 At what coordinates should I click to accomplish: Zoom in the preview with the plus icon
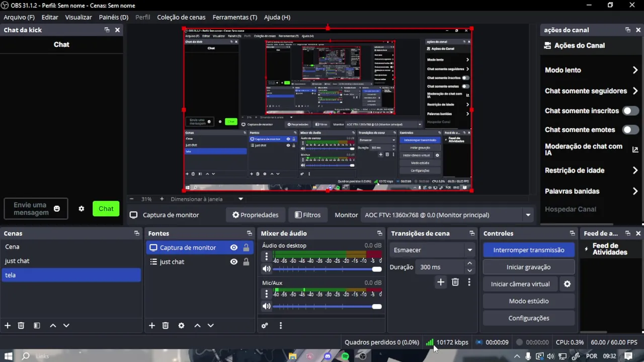[162, 199]
